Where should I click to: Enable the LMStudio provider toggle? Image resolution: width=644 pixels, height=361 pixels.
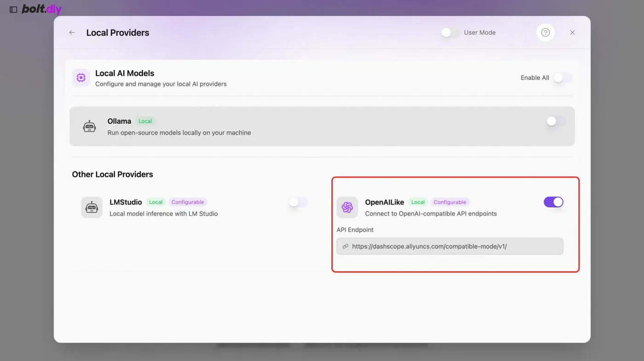[x=298, y=202]
